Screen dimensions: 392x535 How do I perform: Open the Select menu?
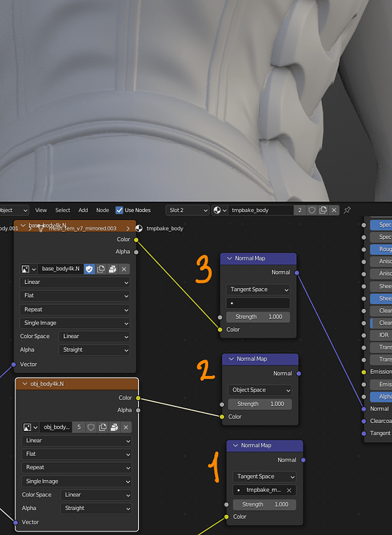63,210
